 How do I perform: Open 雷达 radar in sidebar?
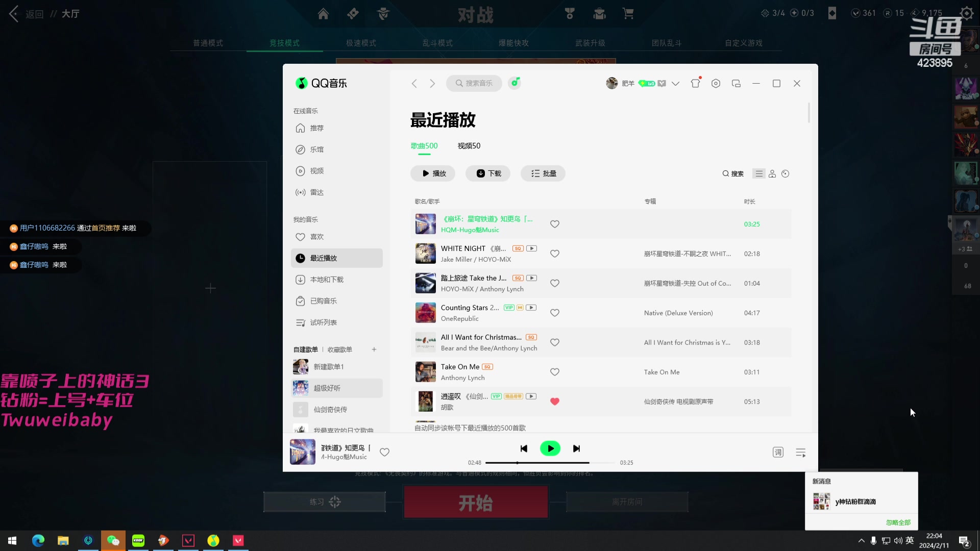(x=309, y=192)
